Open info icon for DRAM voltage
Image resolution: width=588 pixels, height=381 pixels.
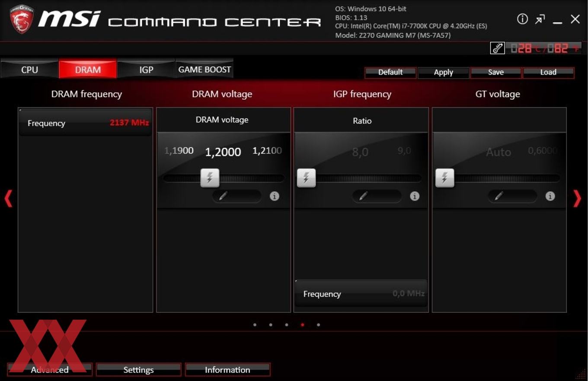(275, 196)
